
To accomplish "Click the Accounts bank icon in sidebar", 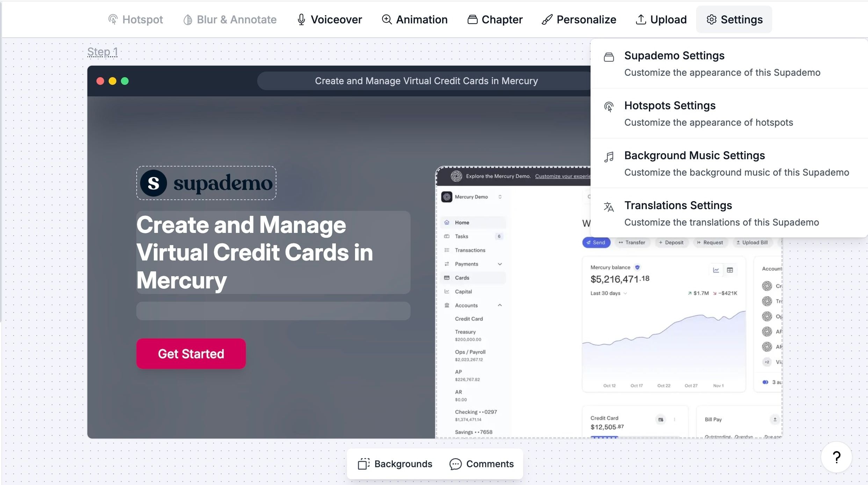I will (x=447, y=305).
